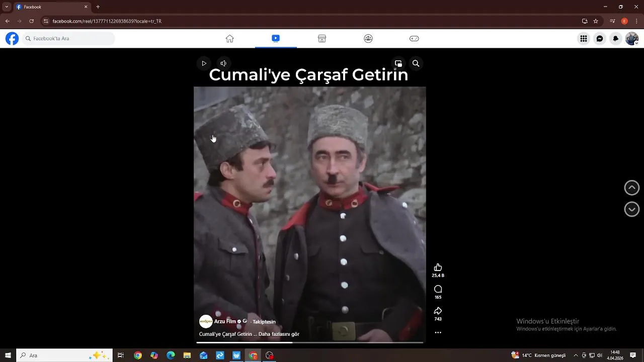The image size is (644, 362).
Task: Open the reel comments bubble
Action: (438, 289)
